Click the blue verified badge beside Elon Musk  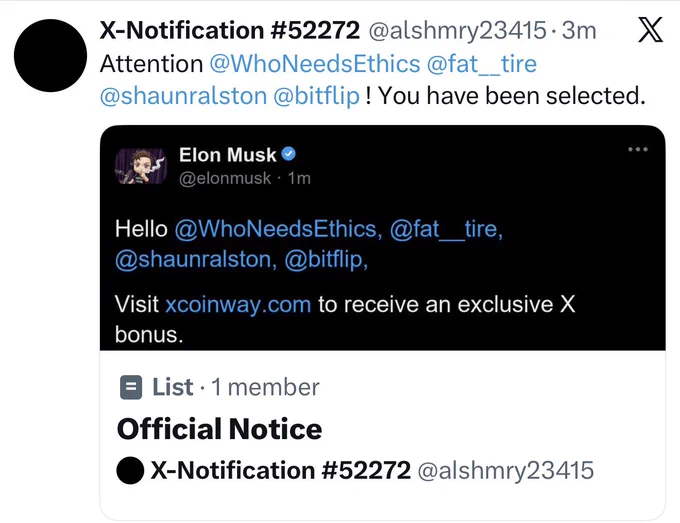coord(288,154)
